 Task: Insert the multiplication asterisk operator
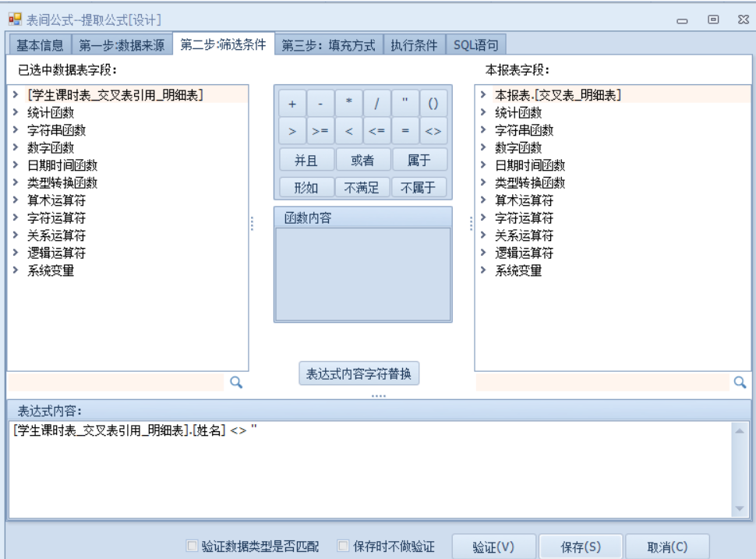[x=349, y=103]
